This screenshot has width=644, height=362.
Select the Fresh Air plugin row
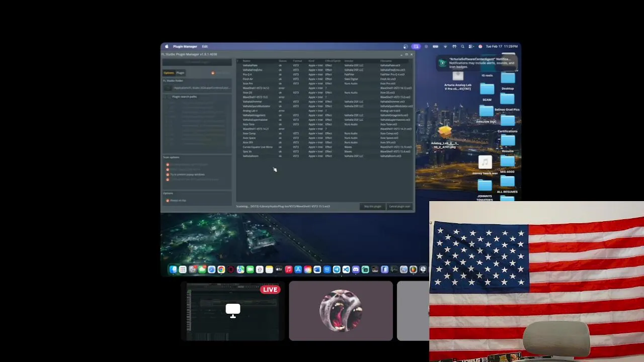point(325,79)
